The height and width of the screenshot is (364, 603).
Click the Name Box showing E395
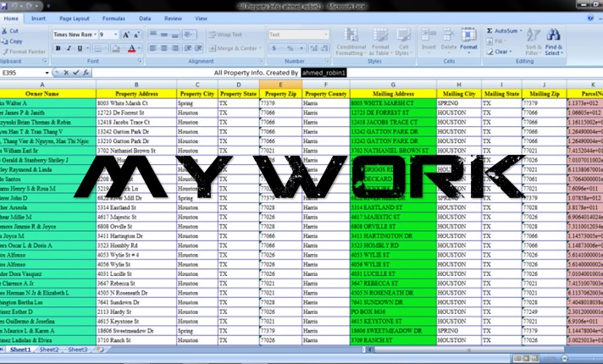pos(22,73)
